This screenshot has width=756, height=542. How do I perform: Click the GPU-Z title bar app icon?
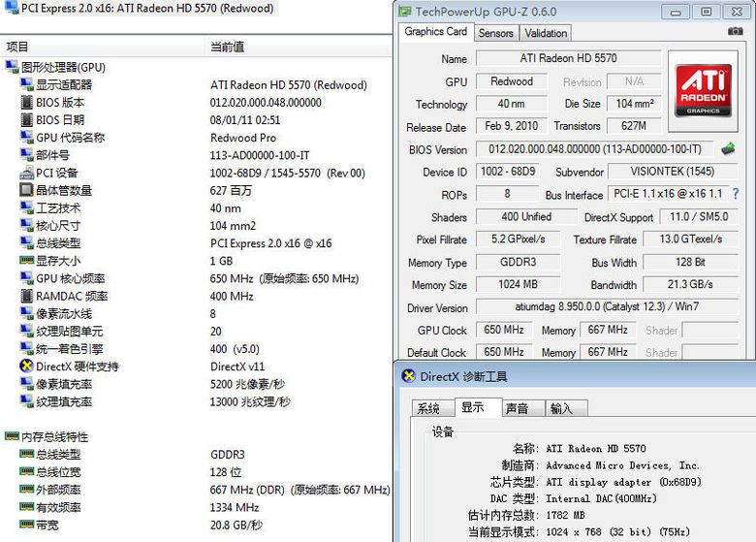[405, 11]
